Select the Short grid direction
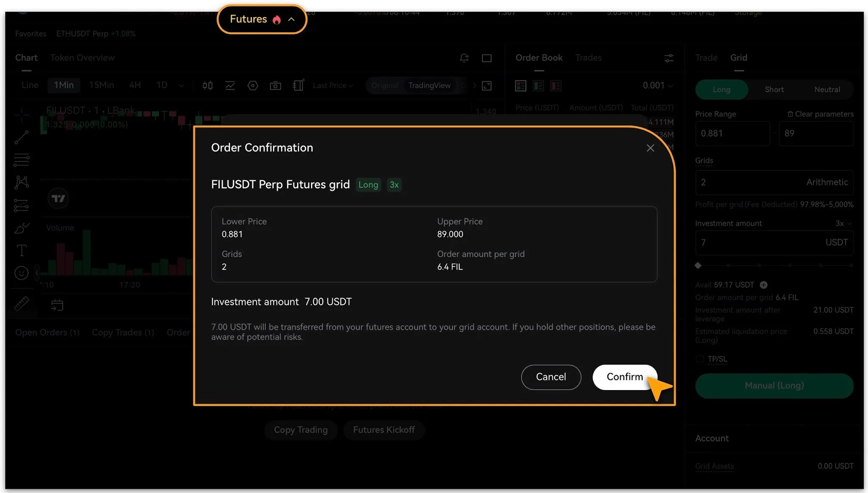Image resolution: width=868 pixels, height=493 pixels. click(x=774, y=90)
